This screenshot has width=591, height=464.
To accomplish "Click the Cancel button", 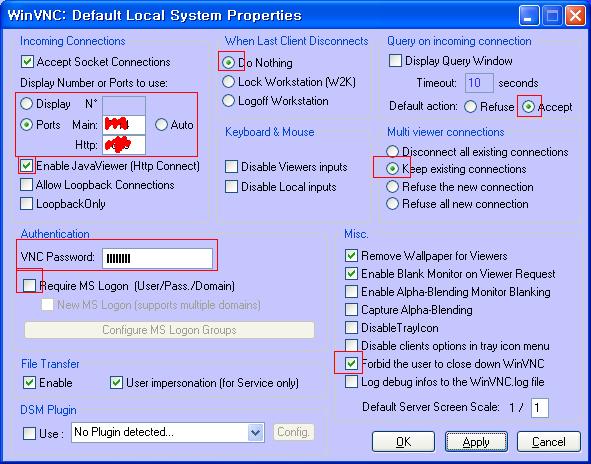I will (x=549, y=442).
